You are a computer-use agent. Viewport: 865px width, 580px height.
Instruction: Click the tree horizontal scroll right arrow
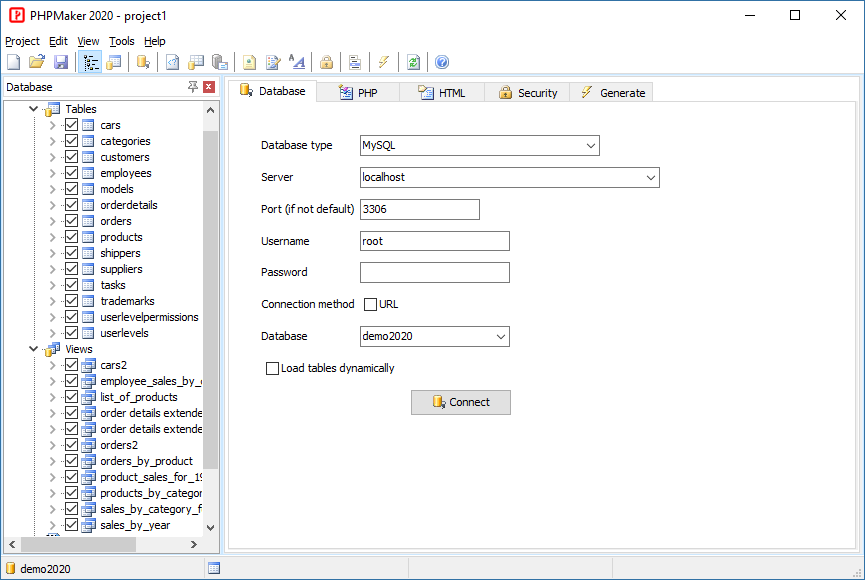[194, 544]
